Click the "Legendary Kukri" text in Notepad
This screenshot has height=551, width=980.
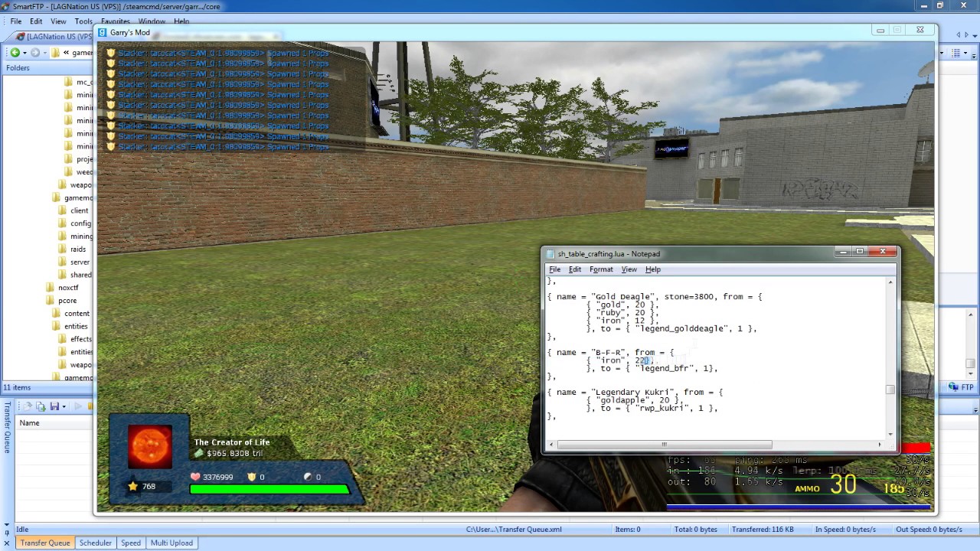633,393
